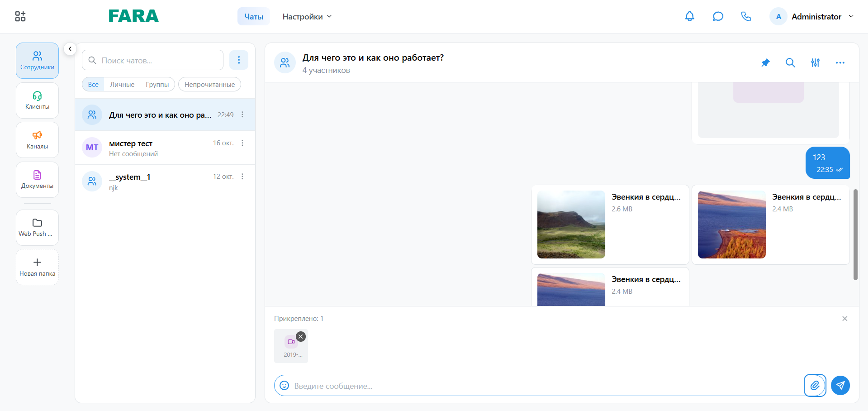The width and height of the screenshot is (868, 411).
Task: Click the paperclip attach file icon
Action: pos(815,385)
